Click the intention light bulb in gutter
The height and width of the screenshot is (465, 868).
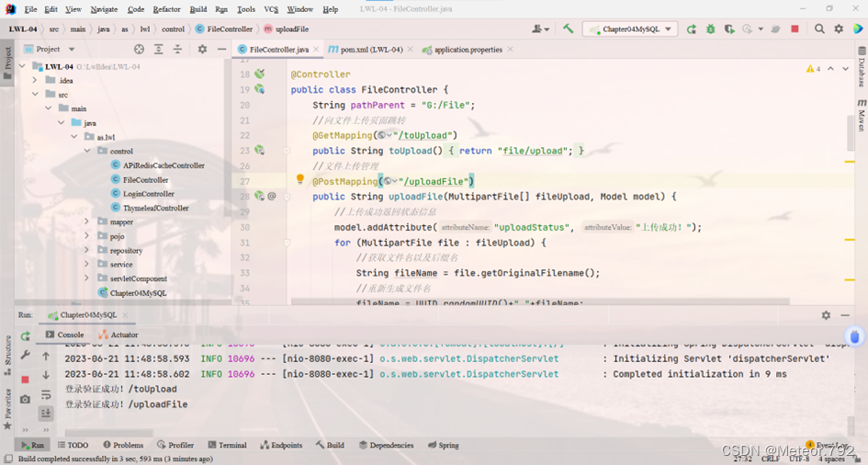(299, 180)
